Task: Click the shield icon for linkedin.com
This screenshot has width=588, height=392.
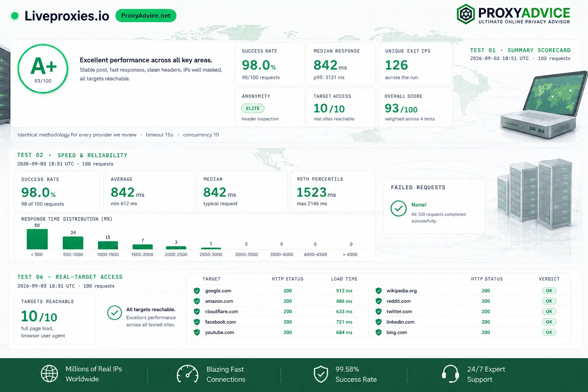Action: 378,322
